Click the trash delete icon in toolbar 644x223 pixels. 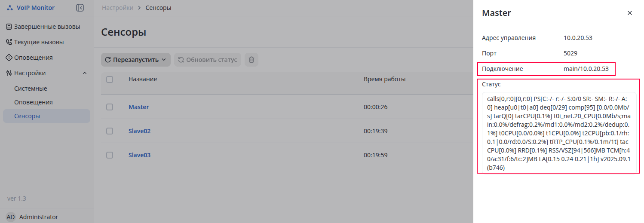pos(251,60)
